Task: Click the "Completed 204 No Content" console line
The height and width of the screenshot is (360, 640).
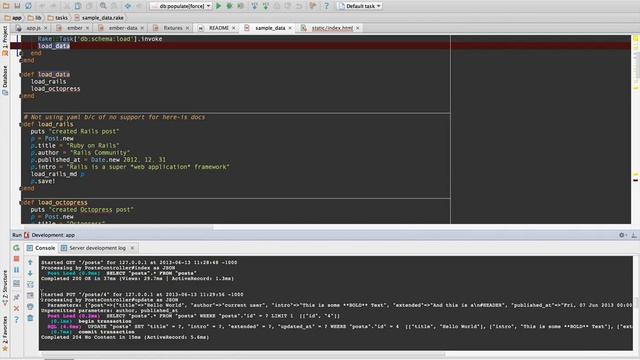Action: tap(125, 338)
